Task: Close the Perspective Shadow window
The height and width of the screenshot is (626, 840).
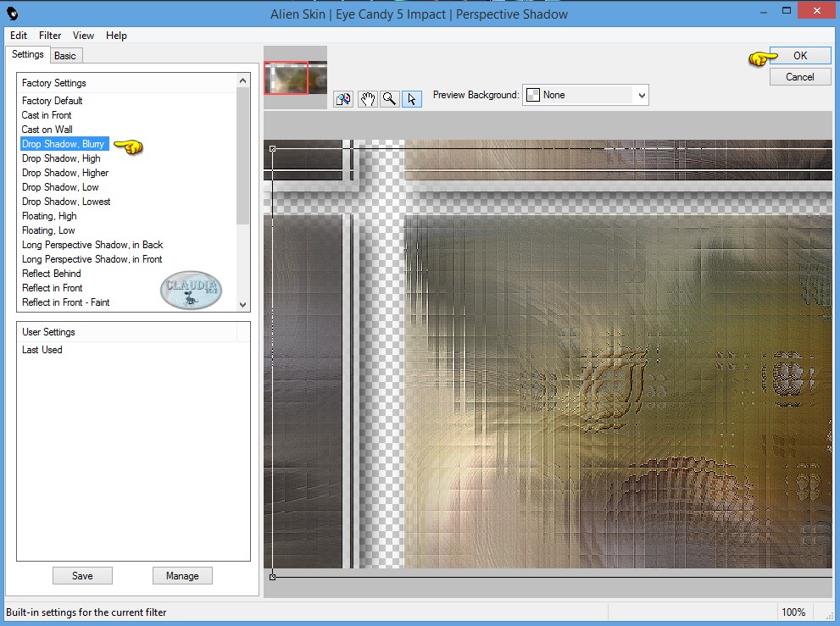Action: [x=817, y=11]
